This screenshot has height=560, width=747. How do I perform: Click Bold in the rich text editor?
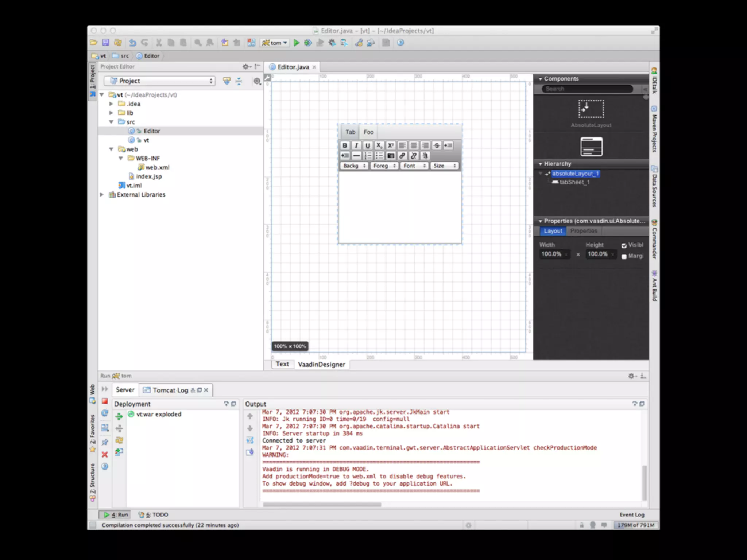click(x=345, y=145)
